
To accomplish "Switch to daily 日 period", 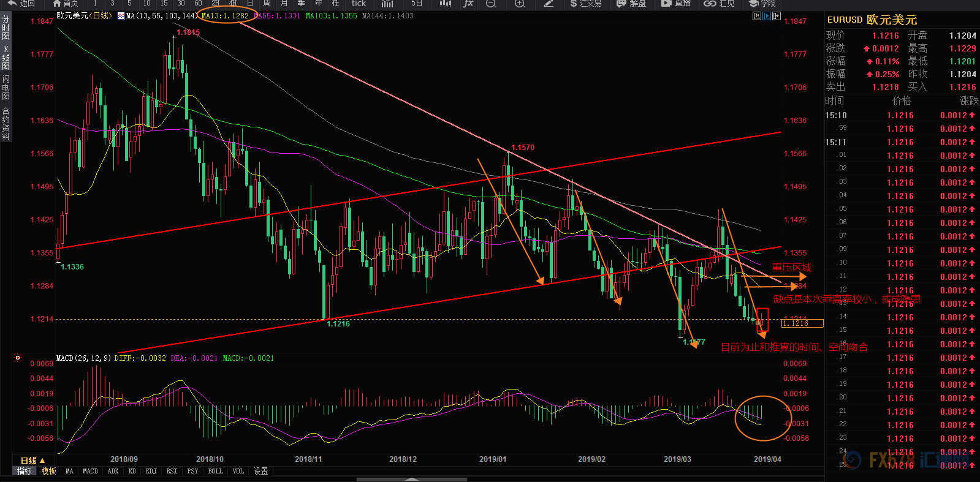I will 250,3.
